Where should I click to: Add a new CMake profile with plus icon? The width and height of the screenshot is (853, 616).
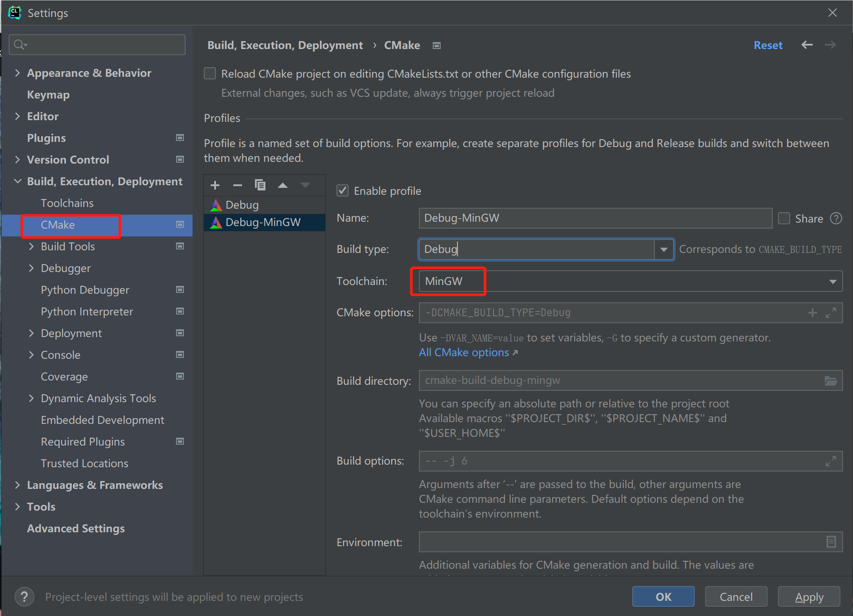coord(215,185)
